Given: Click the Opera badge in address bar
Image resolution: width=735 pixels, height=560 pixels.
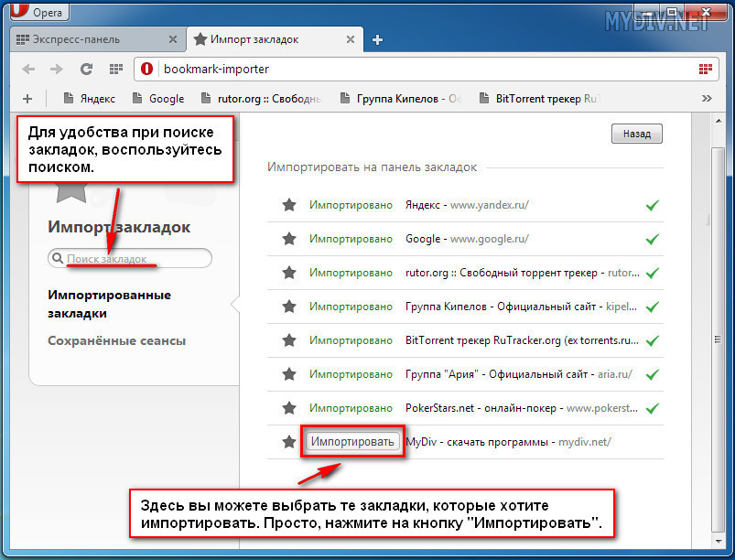Looking at the screenshot, I should coord(146,70).
